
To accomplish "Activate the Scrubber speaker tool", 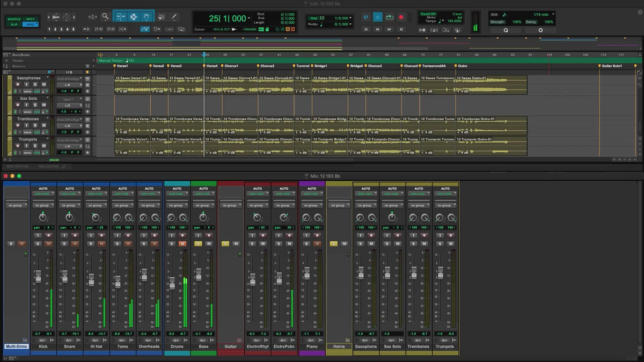I will 161,17.
